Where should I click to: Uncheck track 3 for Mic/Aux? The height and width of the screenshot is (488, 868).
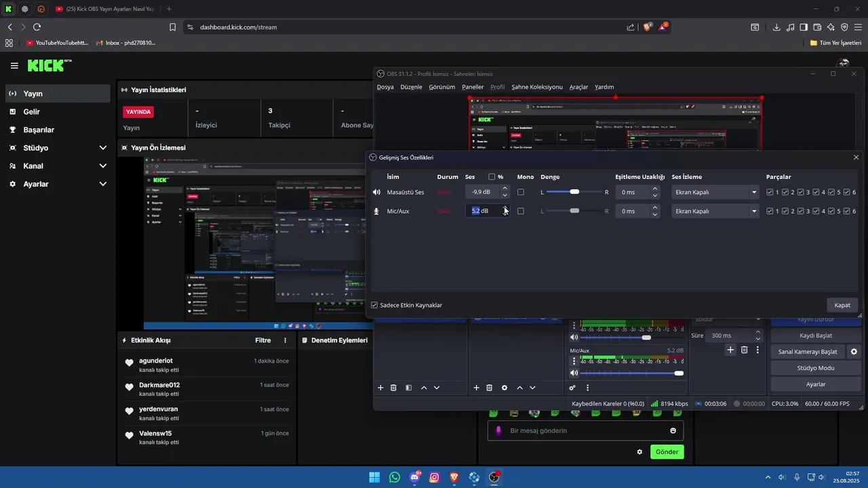tap(801, 211)
